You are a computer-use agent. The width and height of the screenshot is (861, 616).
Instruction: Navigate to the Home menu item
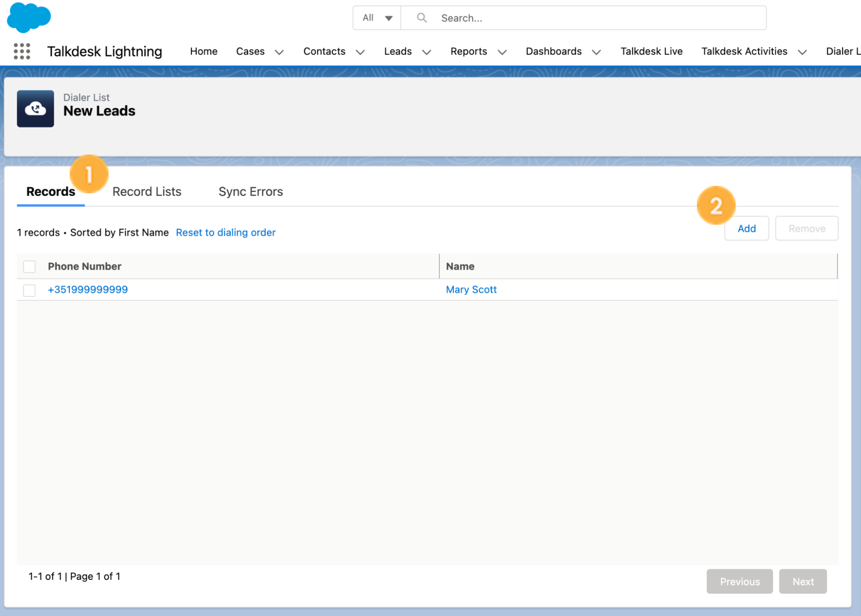pos(203,51)
